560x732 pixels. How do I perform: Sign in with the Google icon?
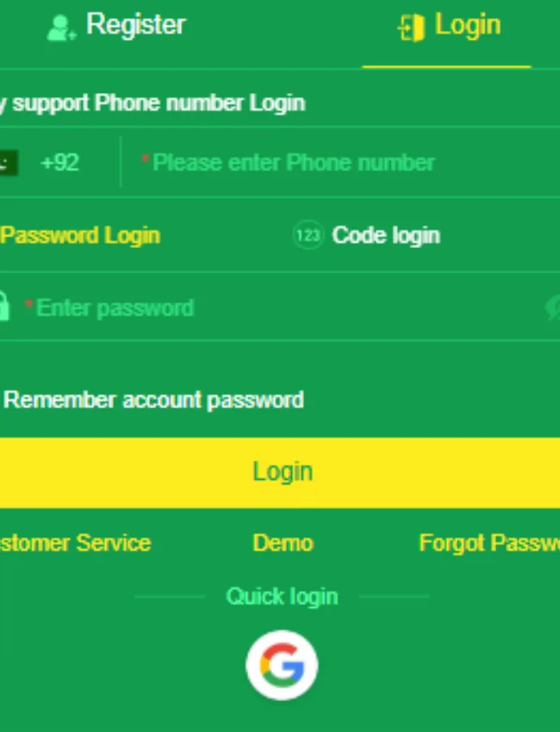282,665
